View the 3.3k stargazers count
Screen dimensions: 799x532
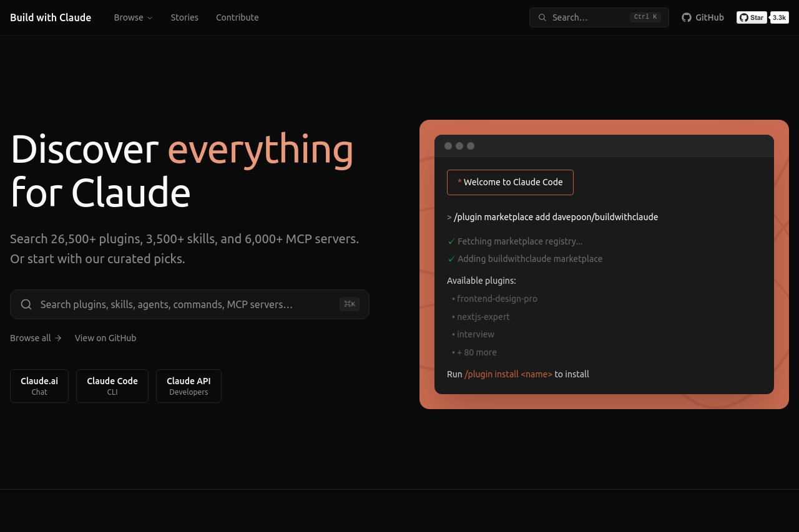coord(780,17)
